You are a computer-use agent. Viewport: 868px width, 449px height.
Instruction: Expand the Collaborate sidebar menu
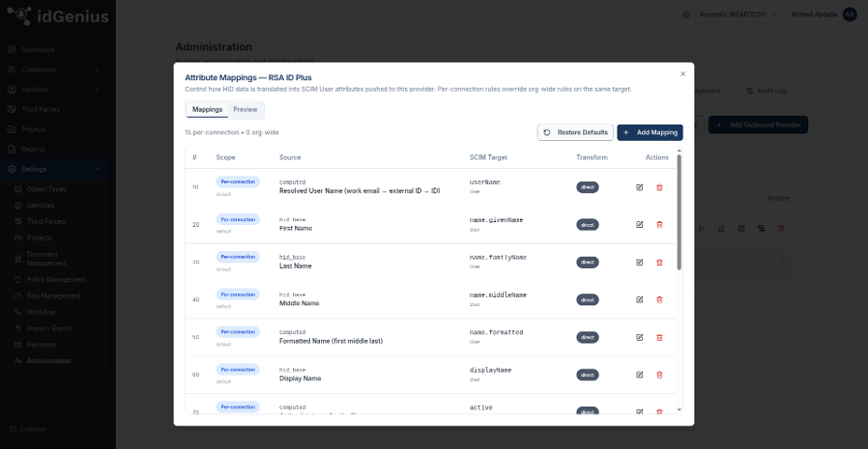[54, 70]
